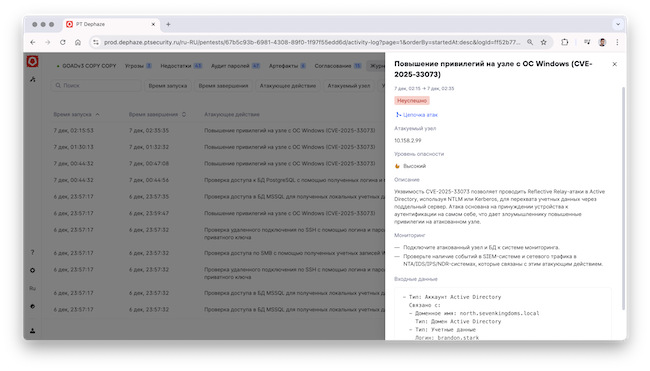This screenshot has height=371, width=650.
Task: Open the Угрозы tab
Action: click(138, 66)
